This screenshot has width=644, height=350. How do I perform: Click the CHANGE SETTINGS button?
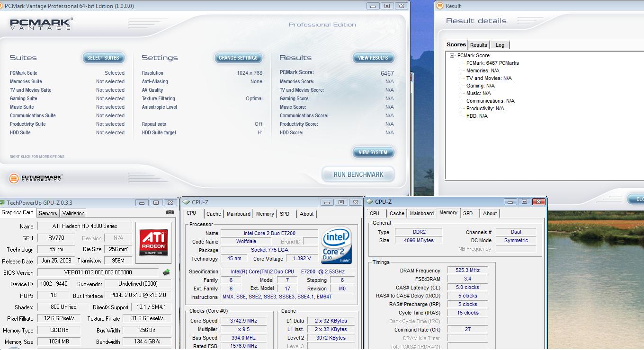click(238, 58)
